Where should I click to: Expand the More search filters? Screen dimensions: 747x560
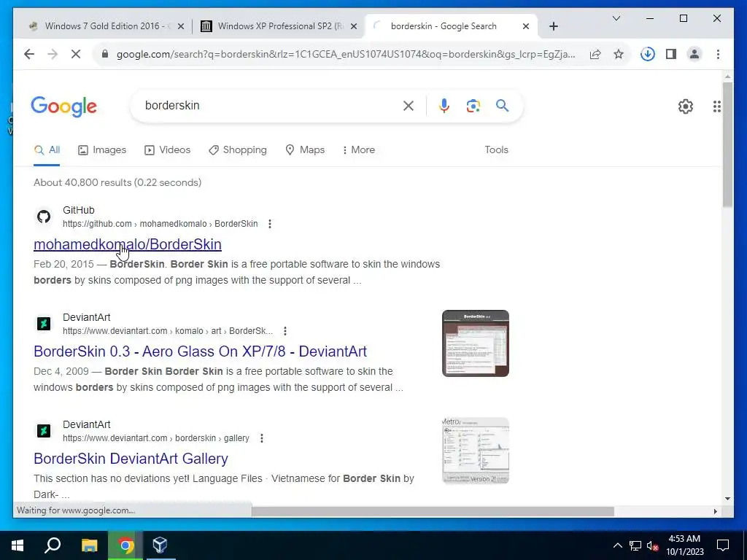pos(359,150)
